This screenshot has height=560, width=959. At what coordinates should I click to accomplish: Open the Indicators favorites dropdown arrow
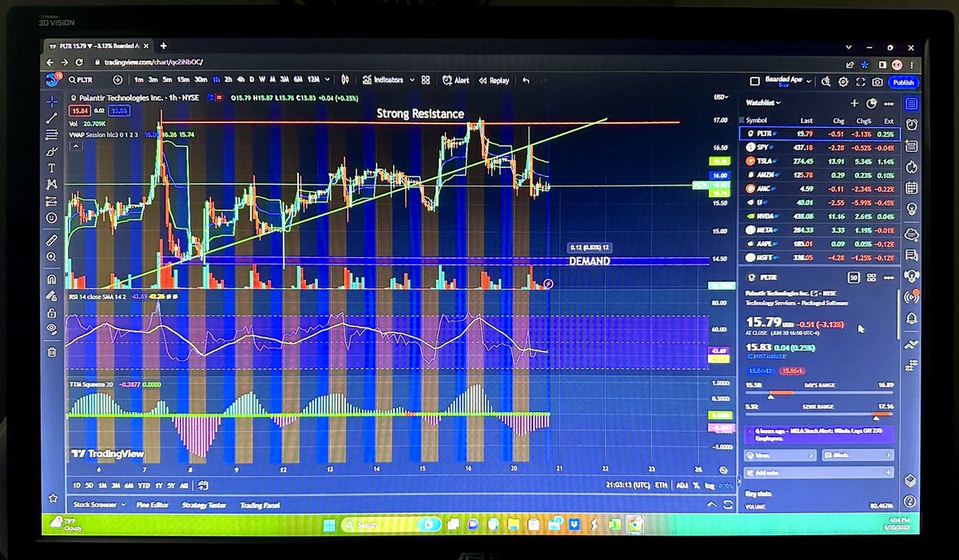pos(412,80)
